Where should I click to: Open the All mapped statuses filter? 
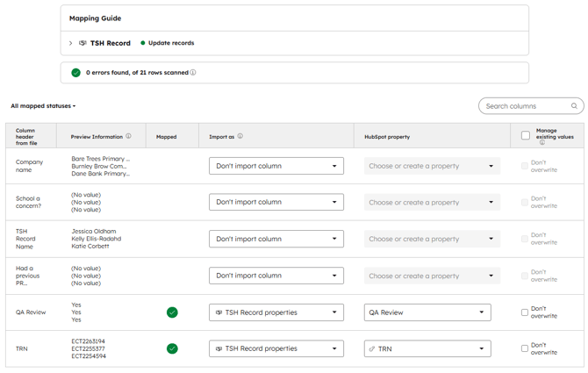coord(43,106)
